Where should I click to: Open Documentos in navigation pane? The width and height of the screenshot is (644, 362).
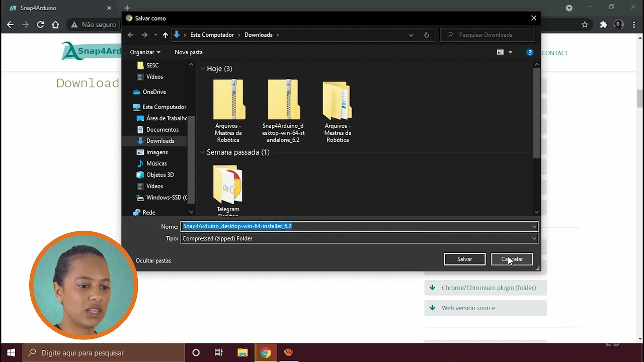pos(158,130)
